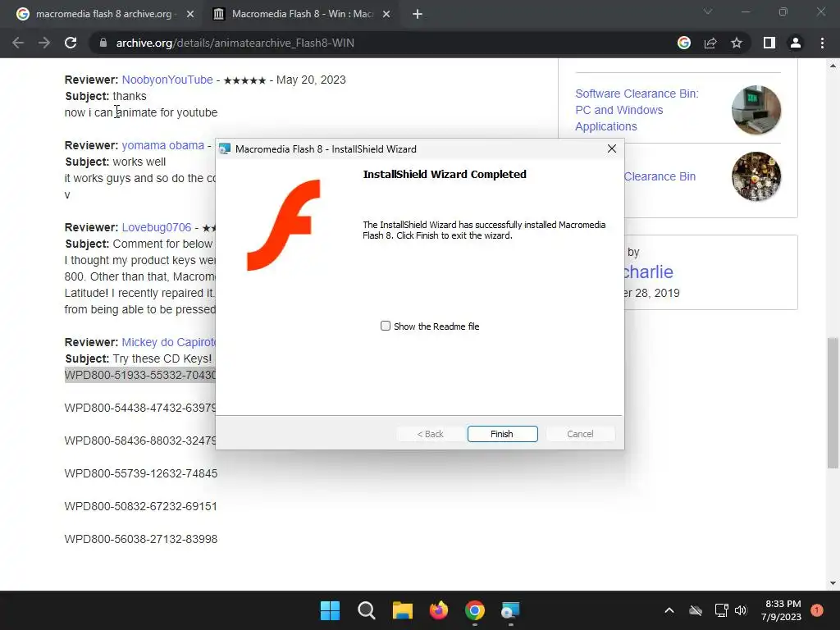
Task: Click the scrollbar up arrow
Action: coord(833,66)
